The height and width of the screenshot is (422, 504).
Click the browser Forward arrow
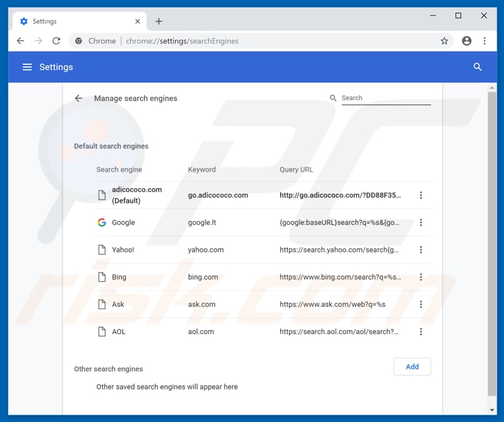click(x=38, y=41)
